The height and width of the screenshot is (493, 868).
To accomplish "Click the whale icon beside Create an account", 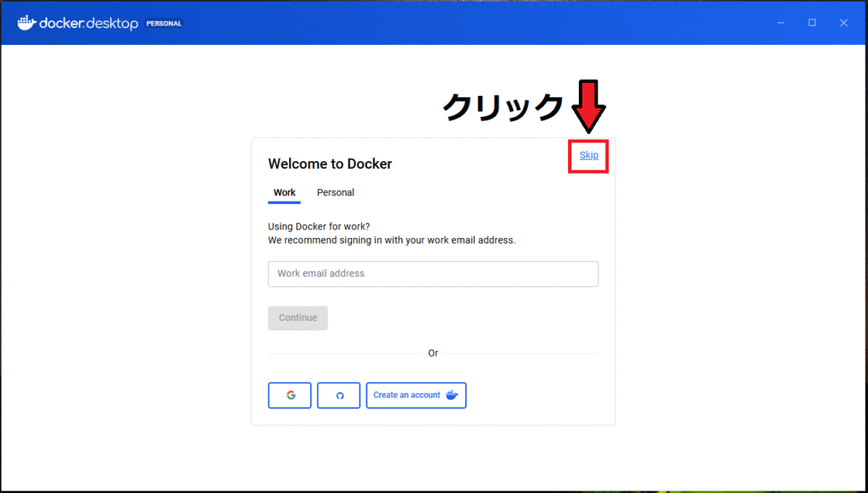I will point(452,395).
